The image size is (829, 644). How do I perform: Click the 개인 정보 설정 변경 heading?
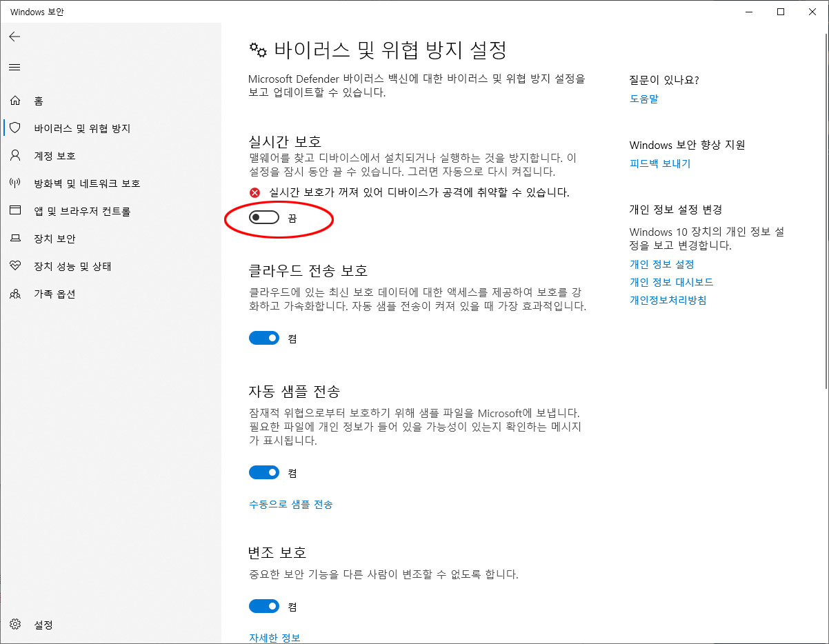(676, 210)
